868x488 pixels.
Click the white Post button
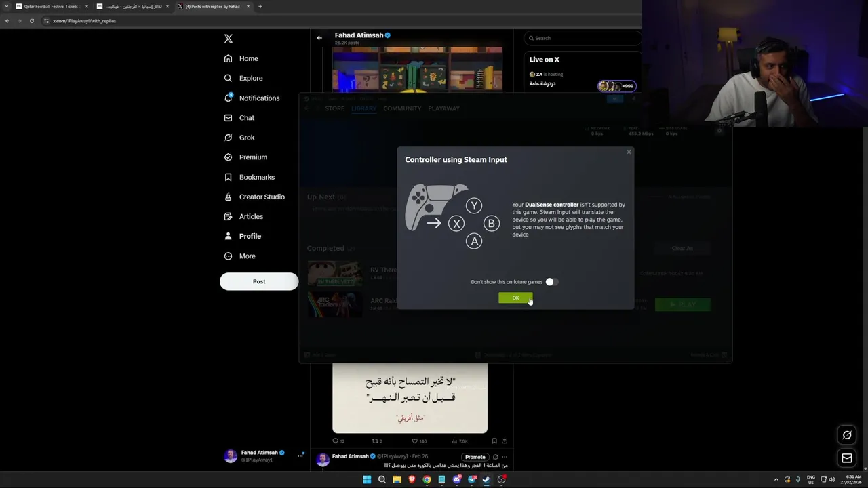click(x=259, y=281)
